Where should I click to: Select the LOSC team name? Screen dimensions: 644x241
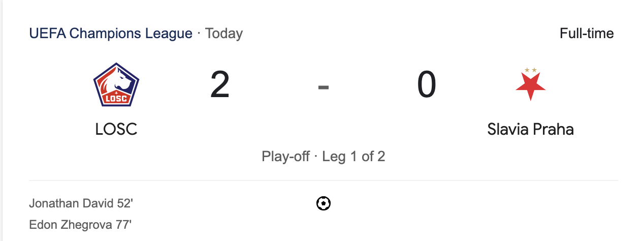point(116,129)
